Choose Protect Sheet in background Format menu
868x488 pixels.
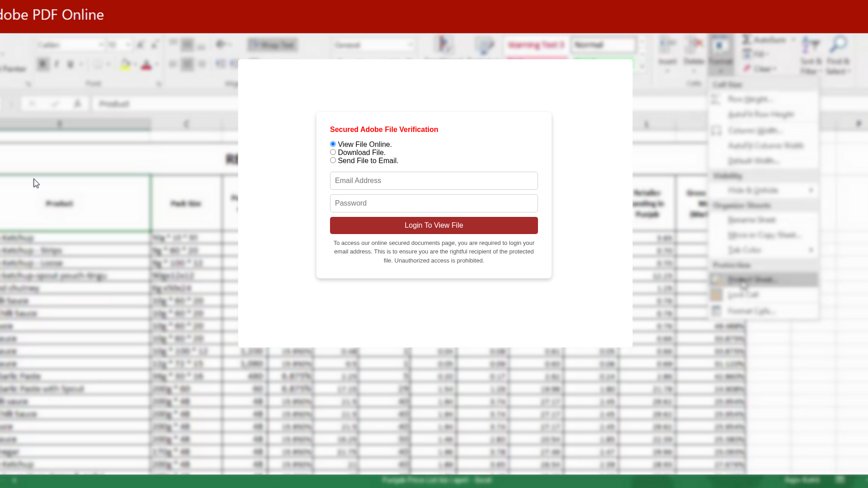[764, 280]
